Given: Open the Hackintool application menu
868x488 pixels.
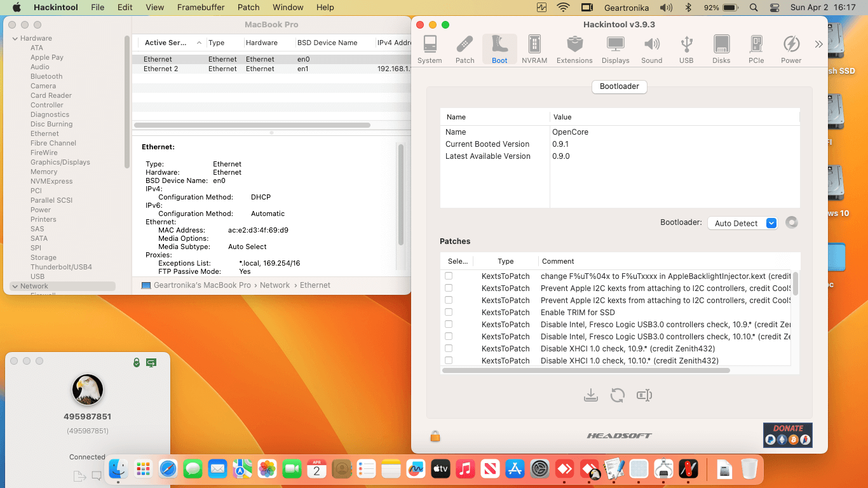Looking at the screenshot, I should click(55, 8).
